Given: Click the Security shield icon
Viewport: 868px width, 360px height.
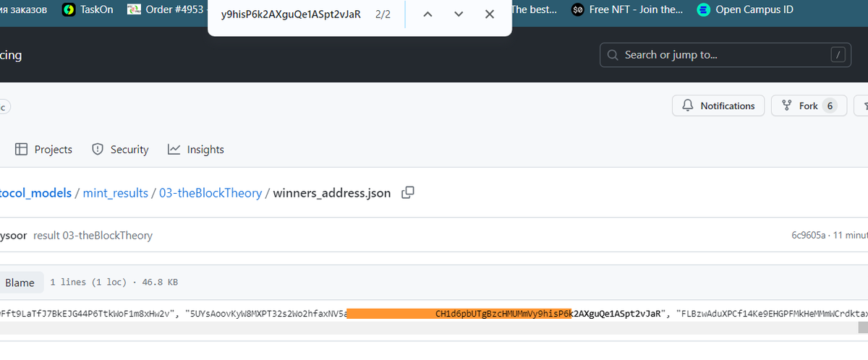Looking at the screenshot, I should pos(97,149).
